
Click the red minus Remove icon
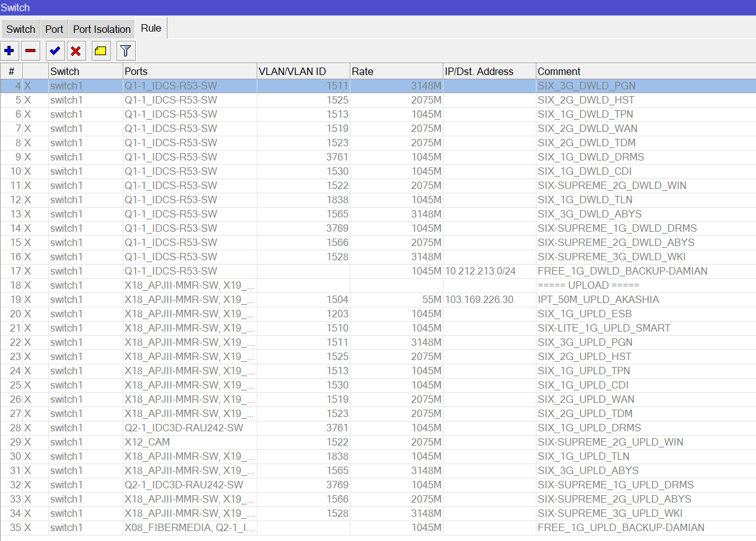pyautogui.click(x=30, y=51)
